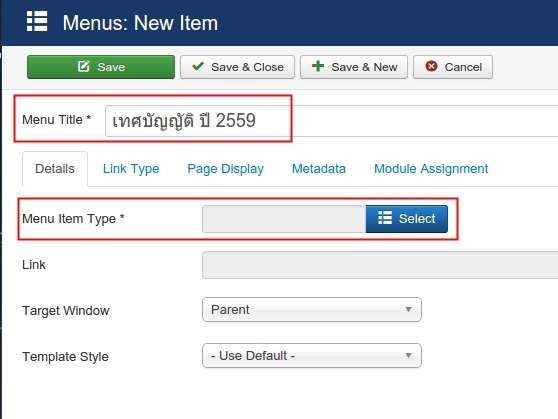Open the Module Assignment tab

click(x=431, y=169)
